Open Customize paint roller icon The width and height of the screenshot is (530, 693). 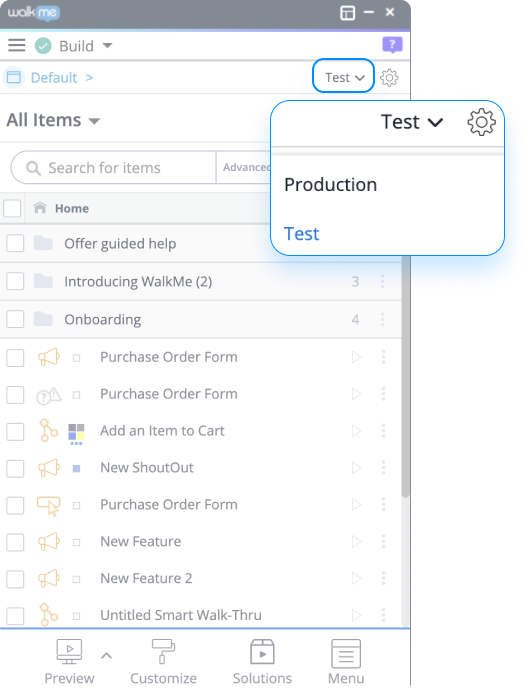tap(163, 651)
